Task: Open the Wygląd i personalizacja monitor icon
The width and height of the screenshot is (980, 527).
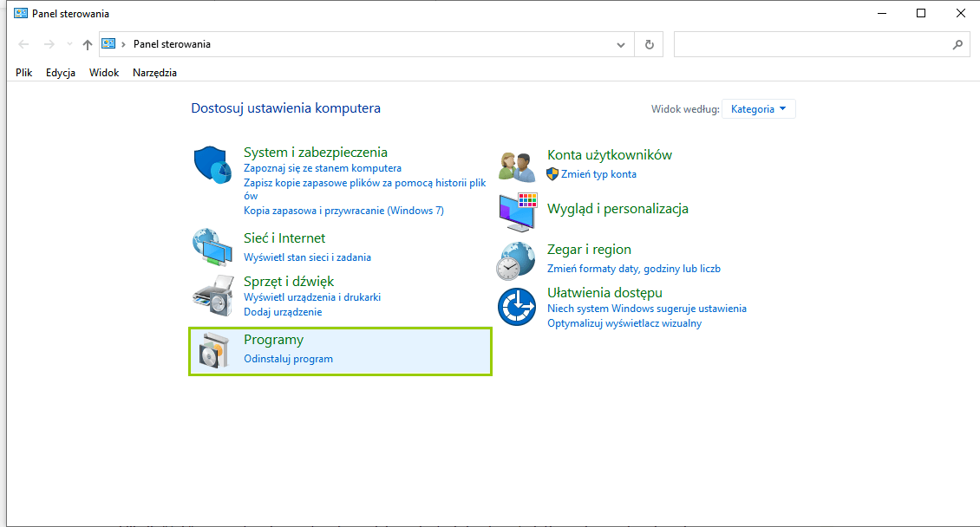Action: (x=518, y=212)
